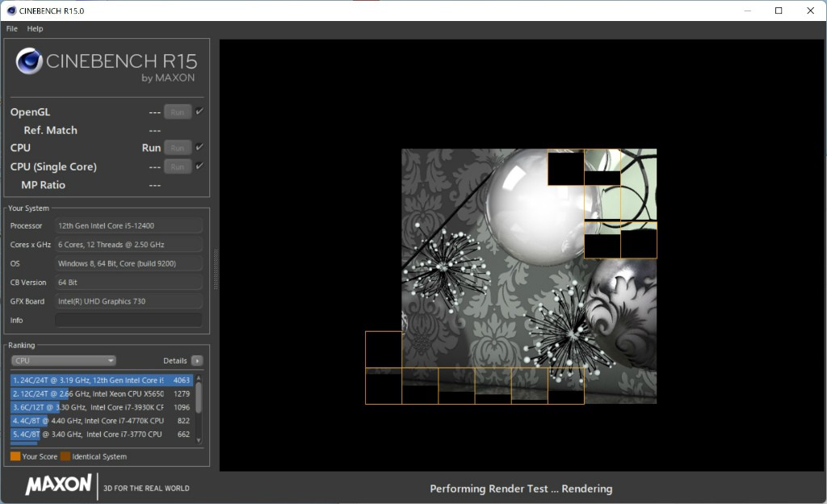Open the CPU ranking type dropdown
Viewport: 827px width, 504px height.
click(63, 361)
